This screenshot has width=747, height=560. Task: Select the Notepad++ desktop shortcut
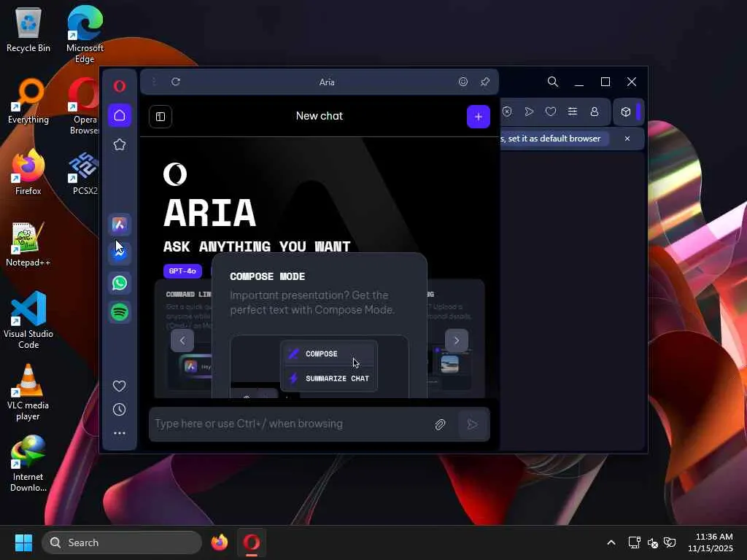click(x=28, y=244)
